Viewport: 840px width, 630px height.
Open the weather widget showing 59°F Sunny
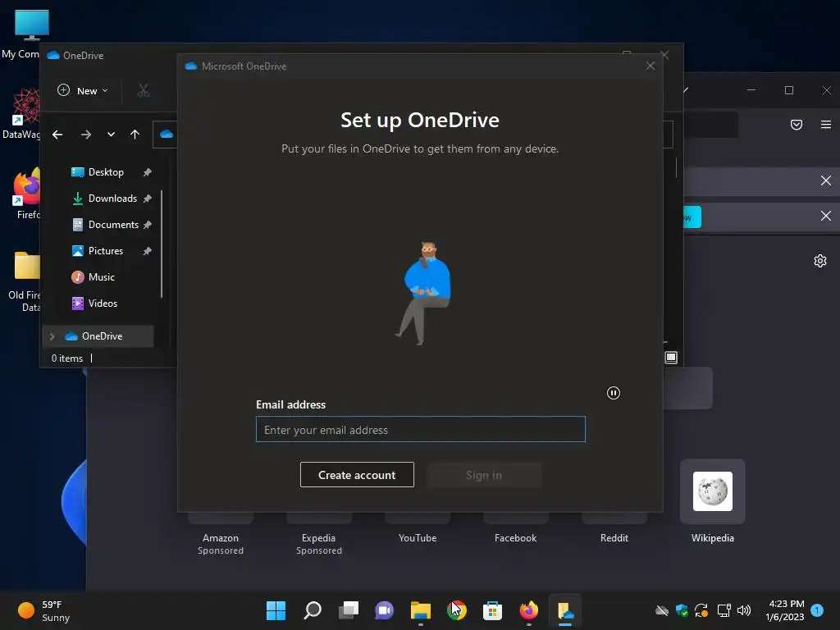pos(44,610)
